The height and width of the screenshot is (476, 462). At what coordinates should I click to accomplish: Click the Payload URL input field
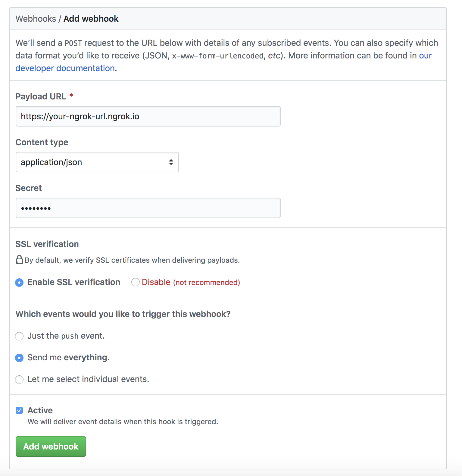tap(148, 116)
